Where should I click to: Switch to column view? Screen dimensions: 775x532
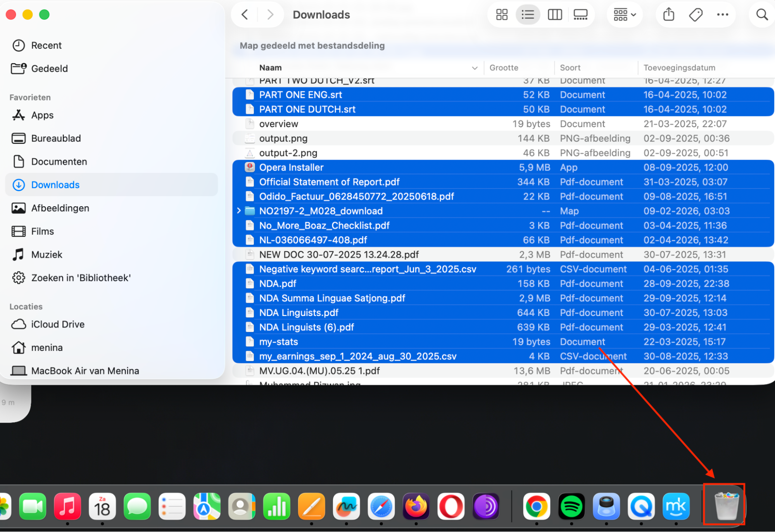[554, 14]
